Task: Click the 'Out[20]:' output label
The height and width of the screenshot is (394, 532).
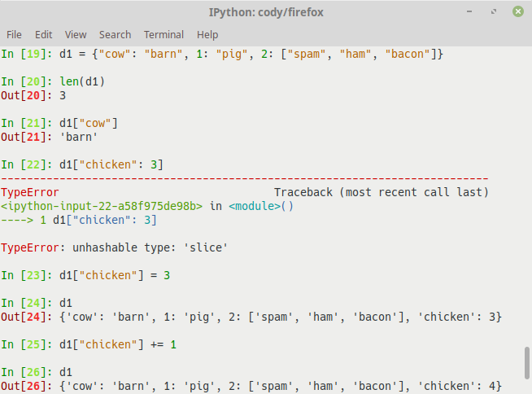Action: click(x=27, y=95)
